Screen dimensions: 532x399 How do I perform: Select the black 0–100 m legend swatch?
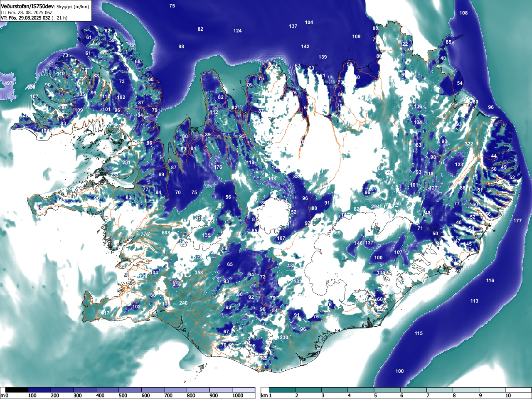(x=17, y=390)
